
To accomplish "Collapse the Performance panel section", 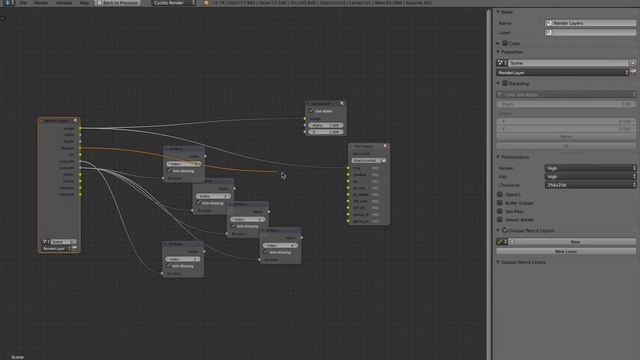I will point(498,157).
